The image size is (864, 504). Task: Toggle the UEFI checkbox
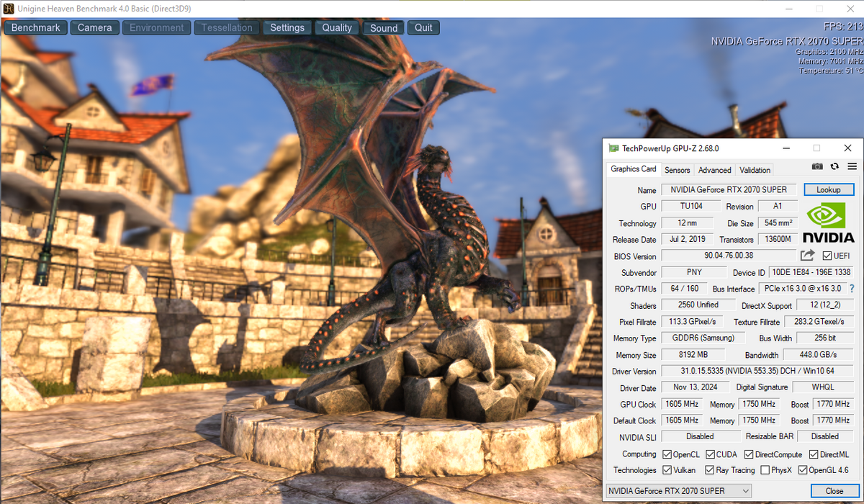[827, 256]
